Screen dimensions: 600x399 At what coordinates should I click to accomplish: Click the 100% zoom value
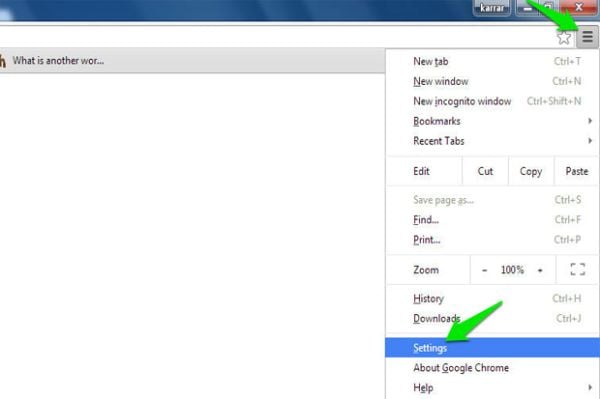[x=512, y=270]
